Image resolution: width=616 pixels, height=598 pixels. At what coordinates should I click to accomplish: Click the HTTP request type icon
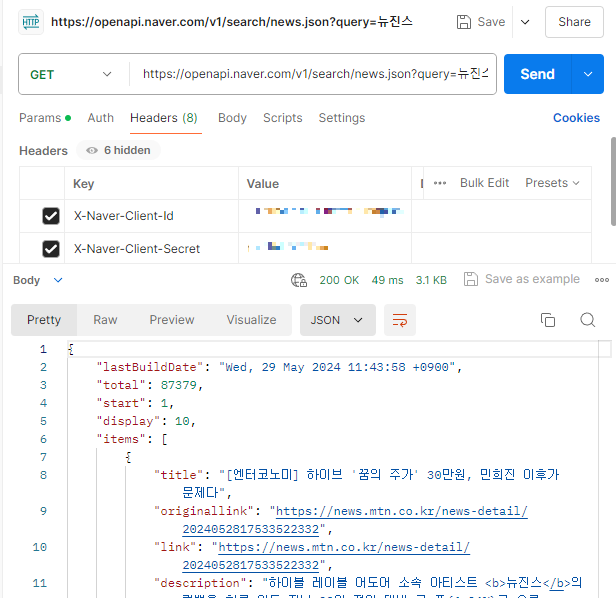tap(31, 22)
